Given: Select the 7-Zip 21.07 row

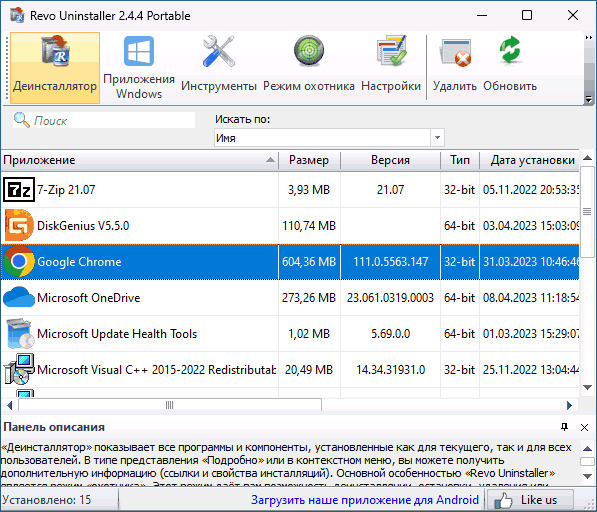Looking at the screenshot, I should [290, 190].
